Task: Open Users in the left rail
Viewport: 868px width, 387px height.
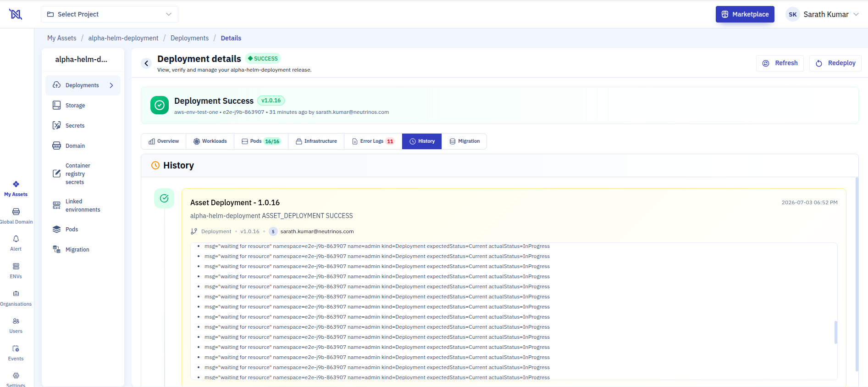Action: click(x=16, y=325)
